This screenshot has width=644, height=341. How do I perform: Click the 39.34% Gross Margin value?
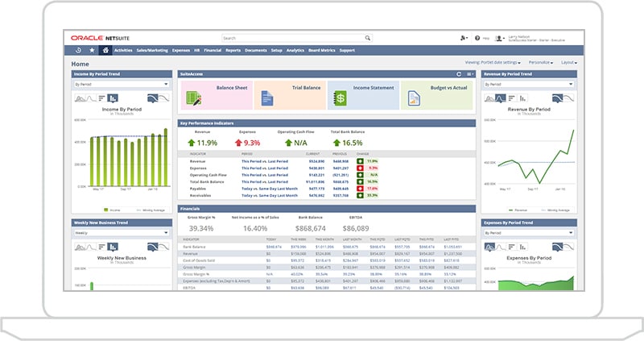coord(200,228)
